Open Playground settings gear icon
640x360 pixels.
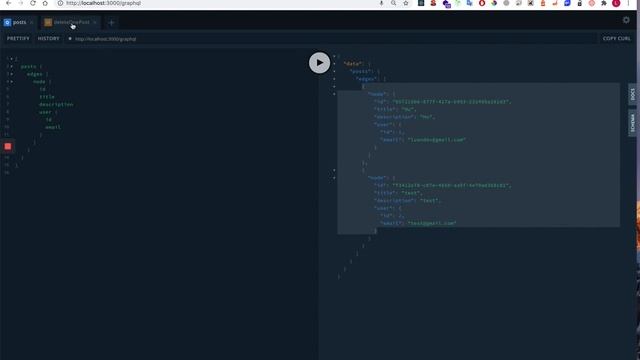click(626, 20)
